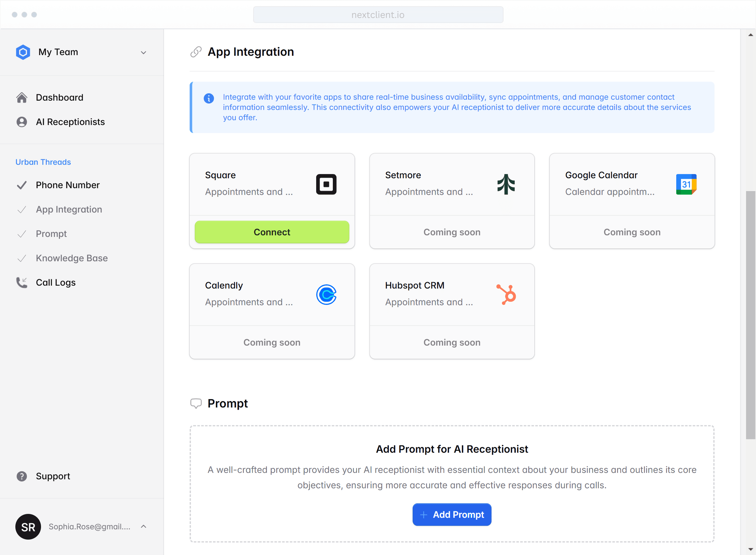Click the Dashboard home icon

point(22,97)
